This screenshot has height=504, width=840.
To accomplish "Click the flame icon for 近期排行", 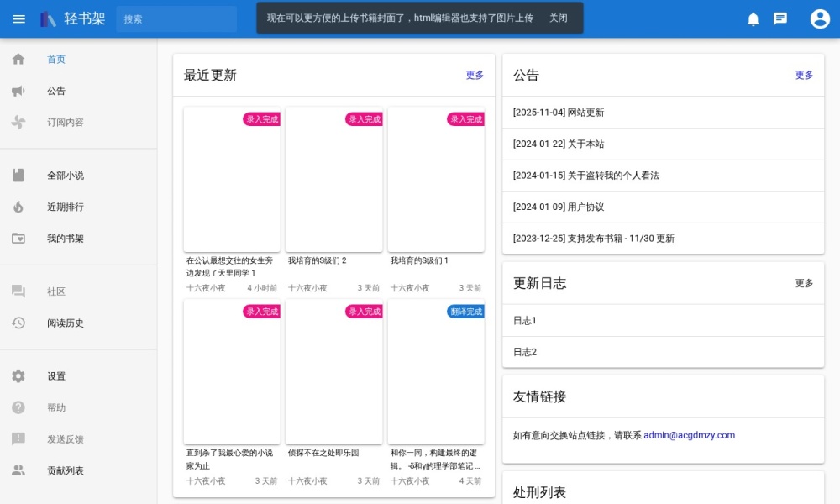I will (18, 207).
